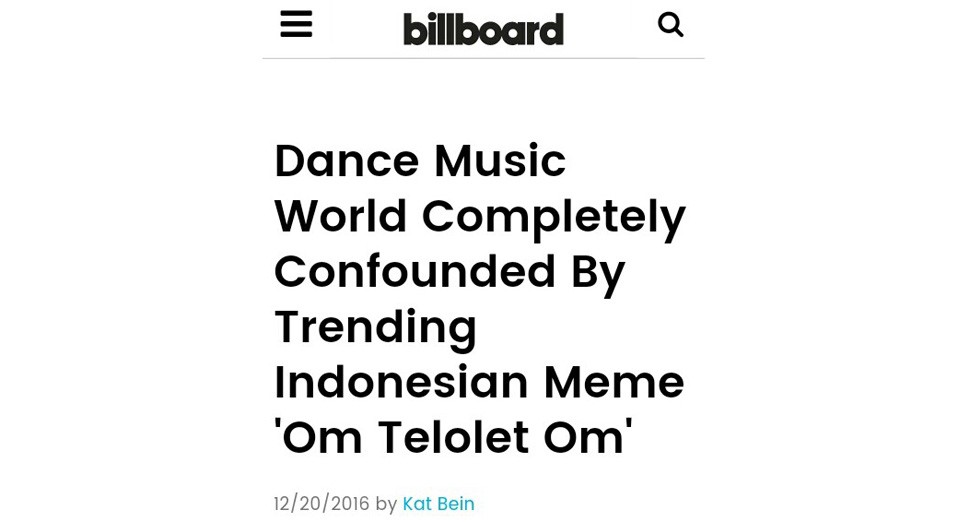
Task: Click the word "Confounded" in the title
Action: (x=414, y=272)
